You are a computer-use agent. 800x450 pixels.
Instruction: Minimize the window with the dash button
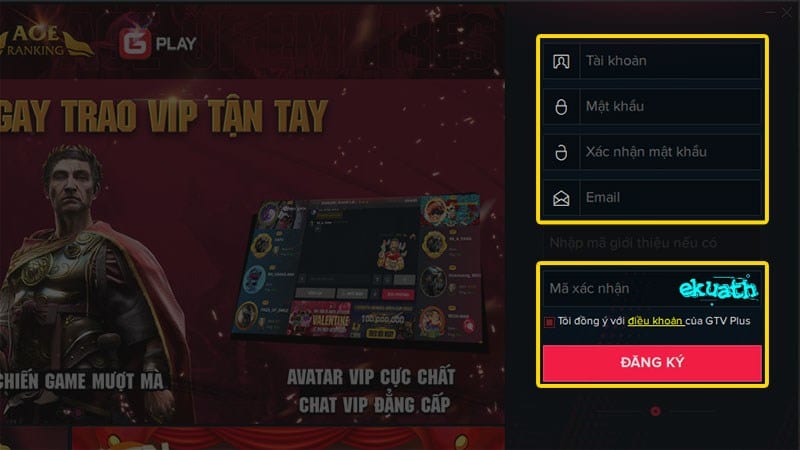(770, 13)
